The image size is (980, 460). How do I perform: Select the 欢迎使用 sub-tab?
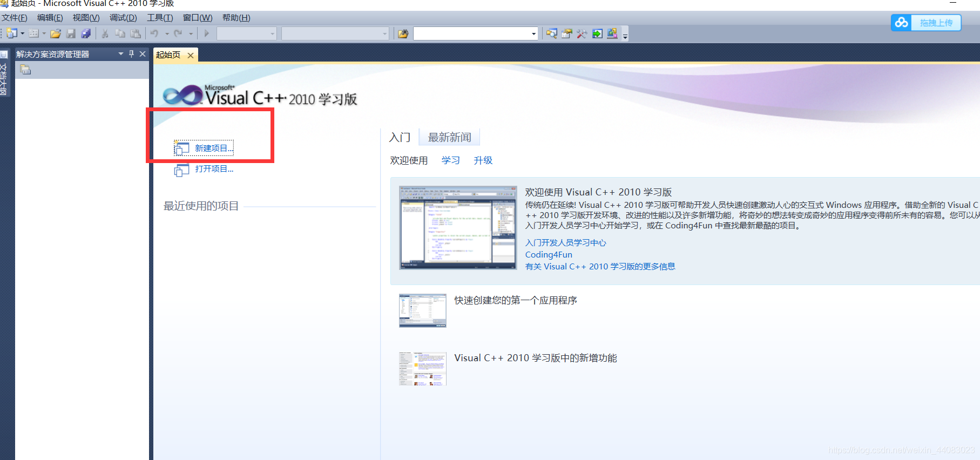(409, 160)
